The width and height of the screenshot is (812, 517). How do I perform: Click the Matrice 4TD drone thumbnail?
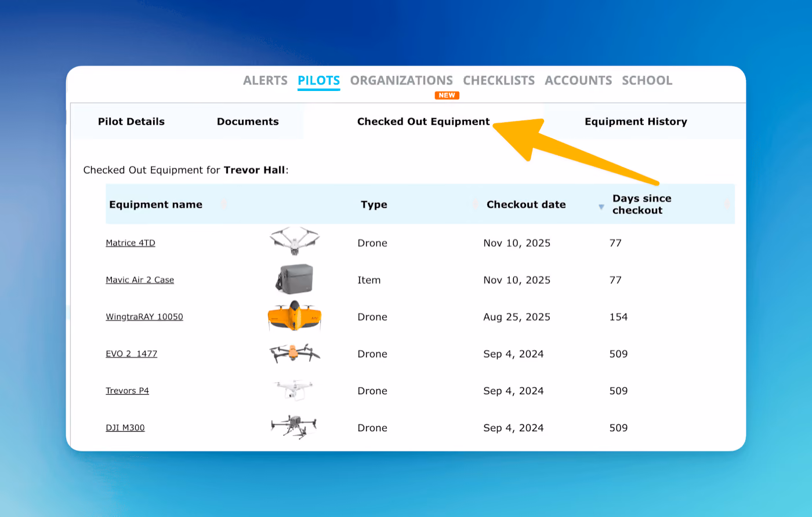click(295, 241)
